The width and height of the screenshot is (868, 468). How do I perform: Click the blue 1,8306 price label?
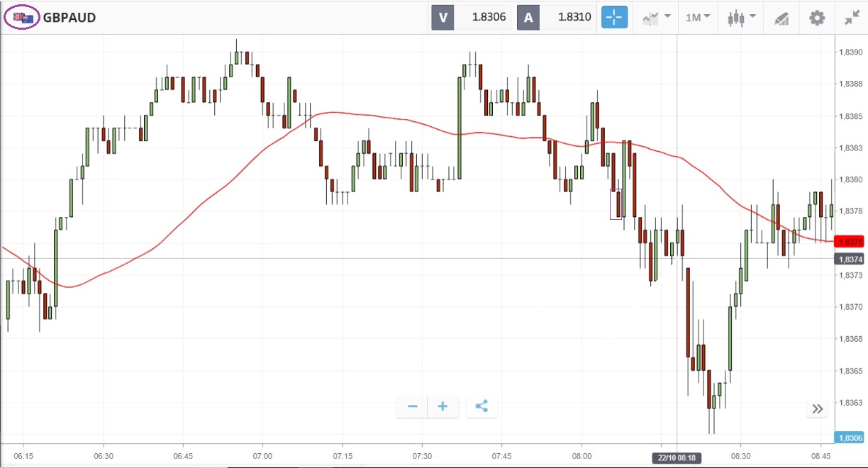[x=850, y=438]
